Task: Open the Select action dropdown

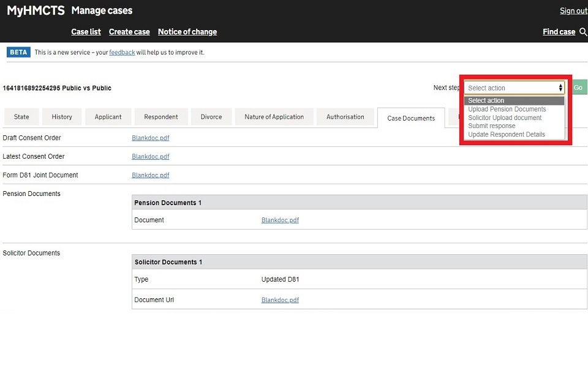Action: click(514, 88)
